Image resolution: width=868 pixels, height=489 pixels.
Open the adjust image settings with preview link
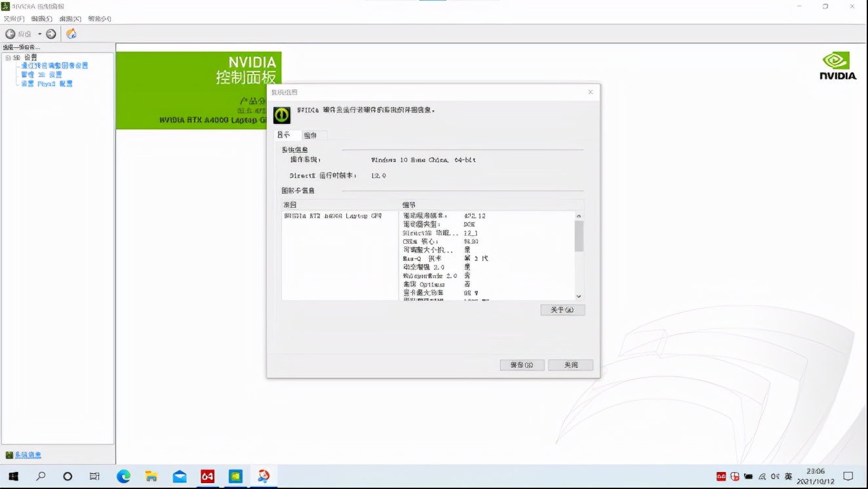tap(54, 66)
